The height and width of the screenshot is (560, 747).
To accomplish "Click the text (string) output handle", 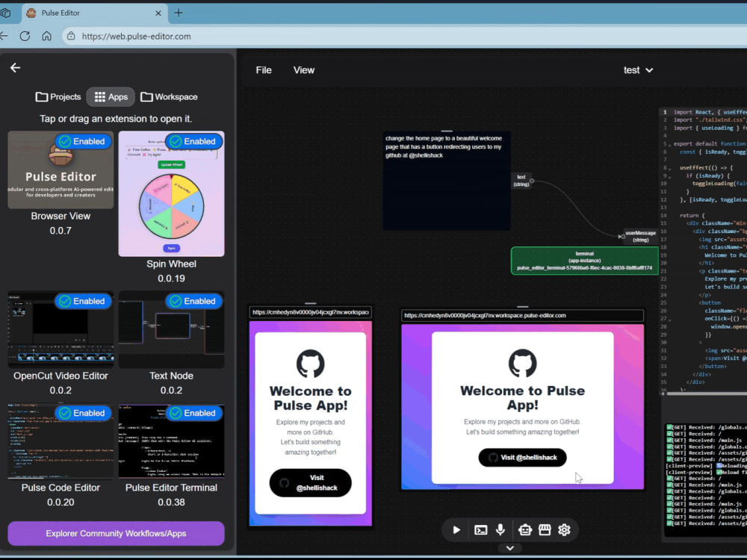I will [532, 181].
